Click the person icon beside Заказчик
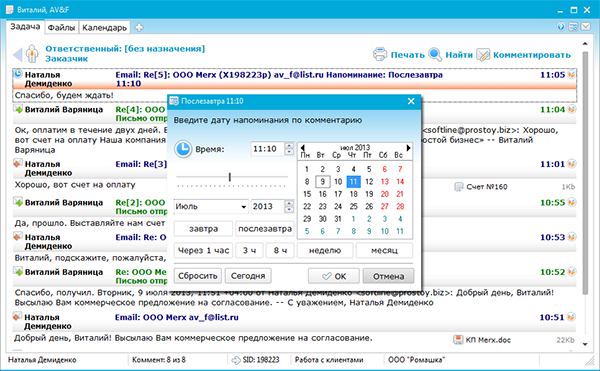 pyautogui.click(x=32, y=54)
